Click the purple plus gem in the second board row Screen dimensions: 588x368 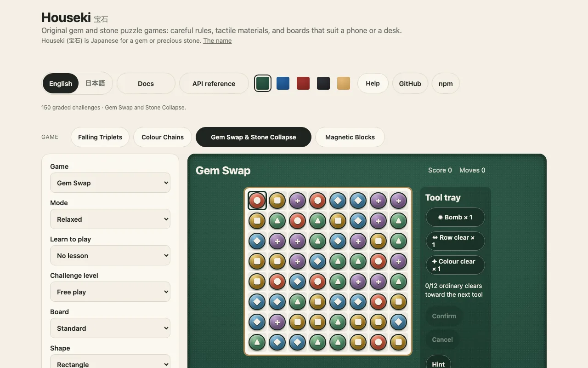[x=379, y=221]
